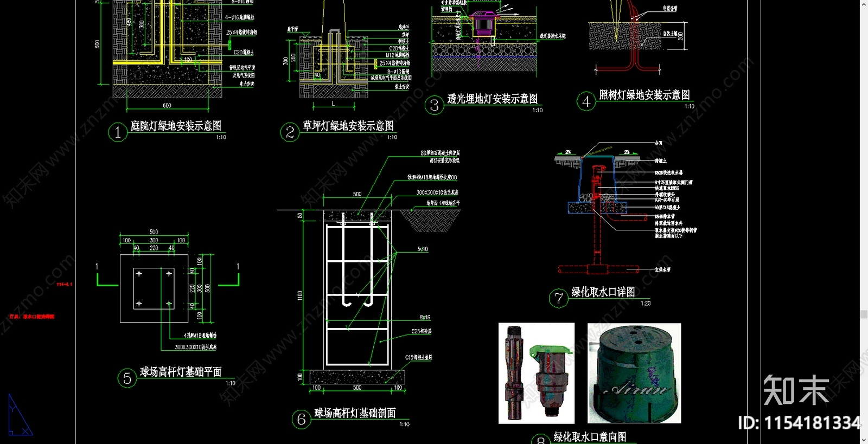Select the 8⌀16 rebar annotation
Image resolution: width=868 pixels, height=444 pixels.
(425, 318)
